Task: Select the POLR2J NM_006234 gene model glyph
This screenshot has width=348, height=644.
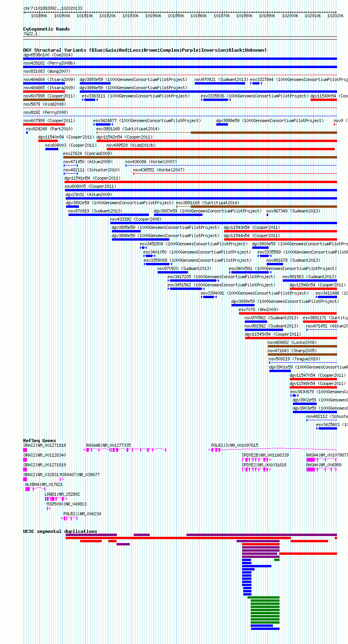Action: click(x=69, y=518)
